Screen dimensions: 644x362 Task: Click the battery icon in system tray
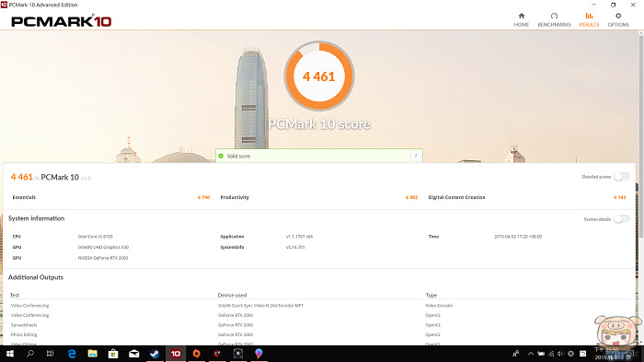pos(541,354)
